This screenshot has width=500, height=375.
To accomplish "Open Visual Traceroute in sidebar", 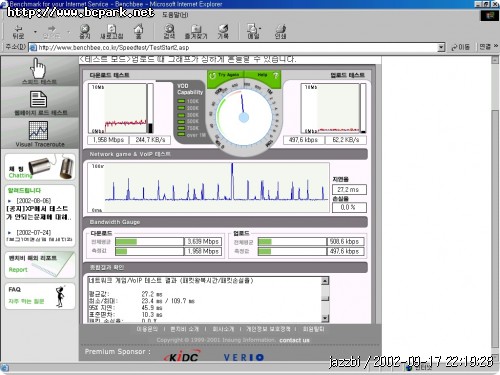I will tap(39, 134).
